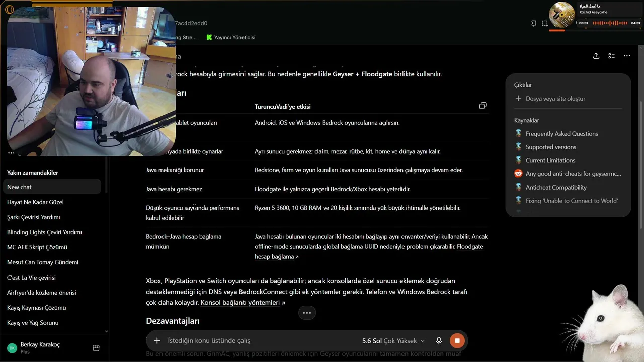Click the Fixing 'Unable to Connect' source icon

518,201
